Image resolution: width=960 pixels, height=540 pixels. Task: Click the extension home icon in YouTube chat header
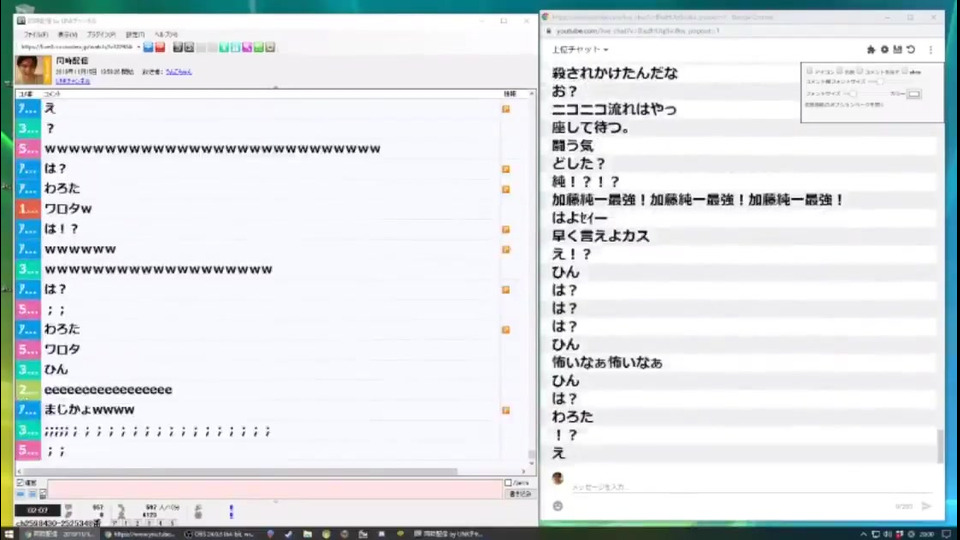pos(871,50)
